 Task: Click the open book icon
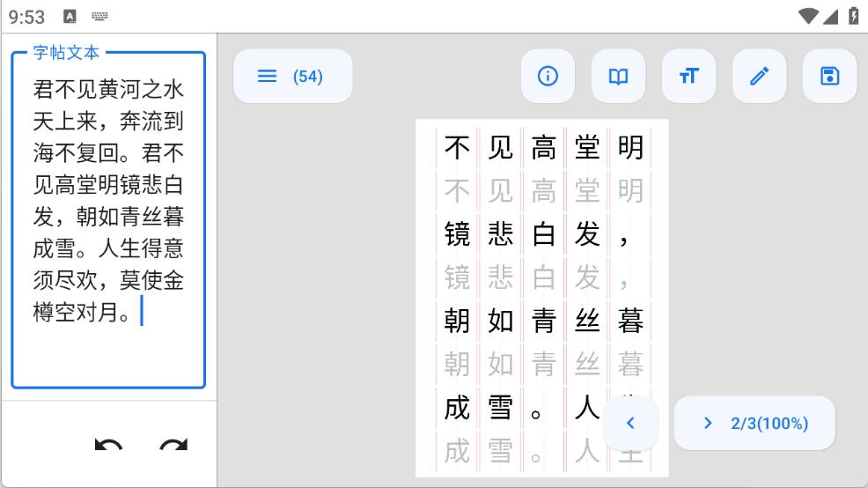click(x=618, y=77)
